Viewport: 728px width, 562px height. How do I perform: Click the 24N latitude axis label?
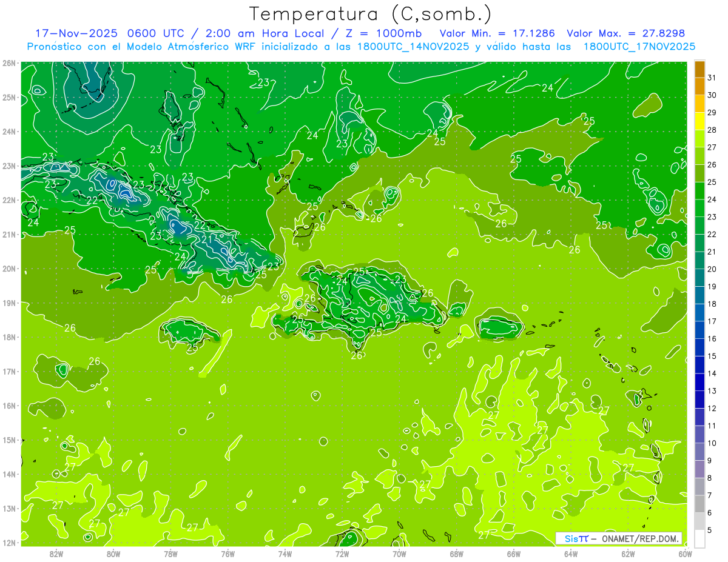coord(9,132)
